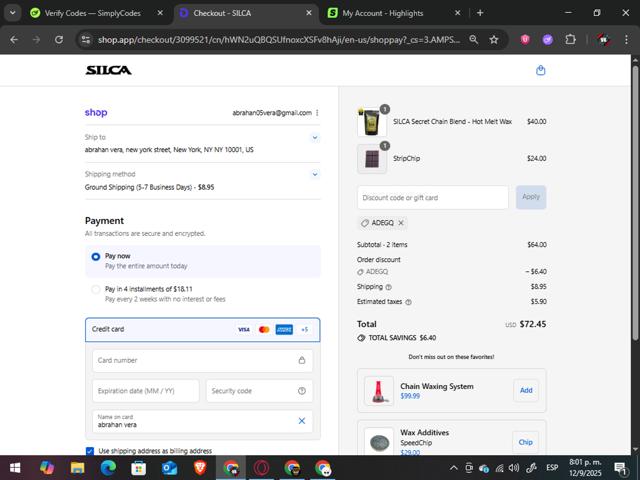This screenshot has width=640, height=480.
Task: Apply the discount code
Action: click(531, 197)
